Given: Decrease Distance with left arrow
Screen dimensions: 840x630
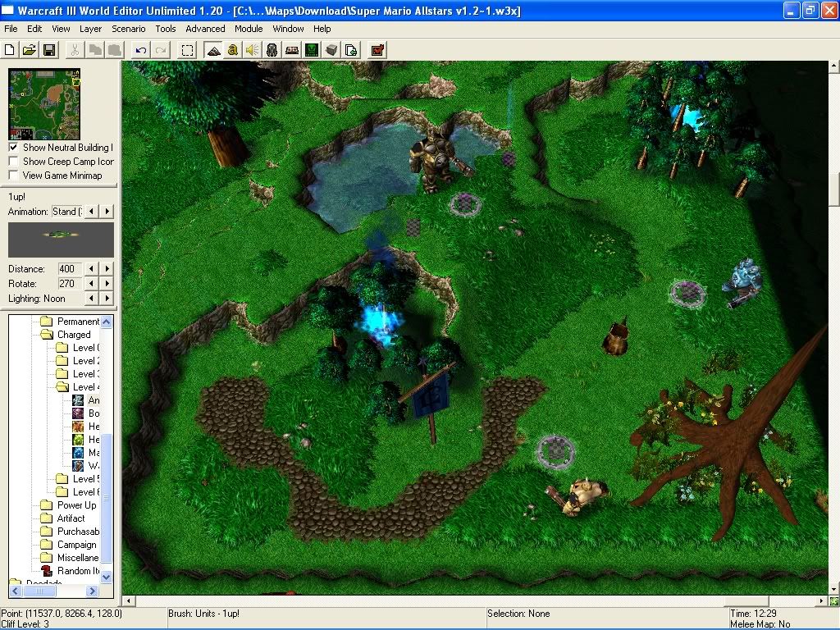Looking at the screenshot, I should (x=92, y=269).
